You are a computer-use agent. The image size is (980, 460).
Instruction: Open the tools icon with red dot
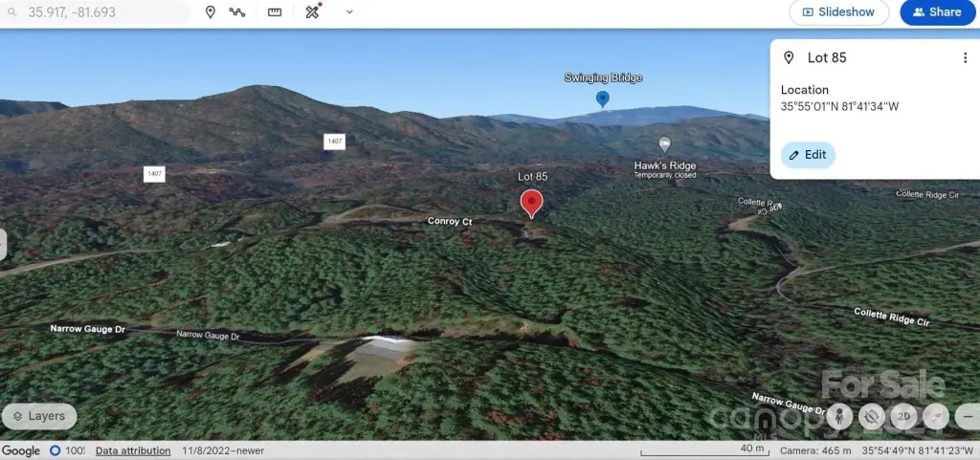[x=312, y=12]
